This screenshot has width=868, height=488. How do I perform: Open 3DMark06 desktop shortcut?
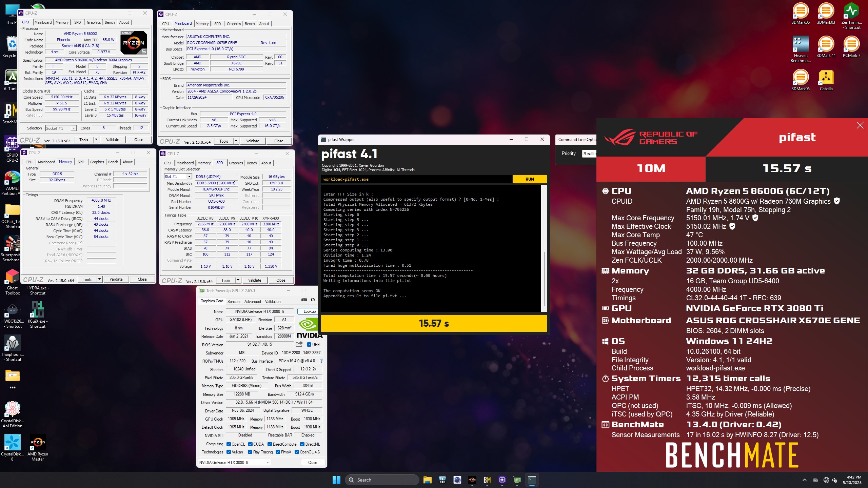tap(801, 14)
